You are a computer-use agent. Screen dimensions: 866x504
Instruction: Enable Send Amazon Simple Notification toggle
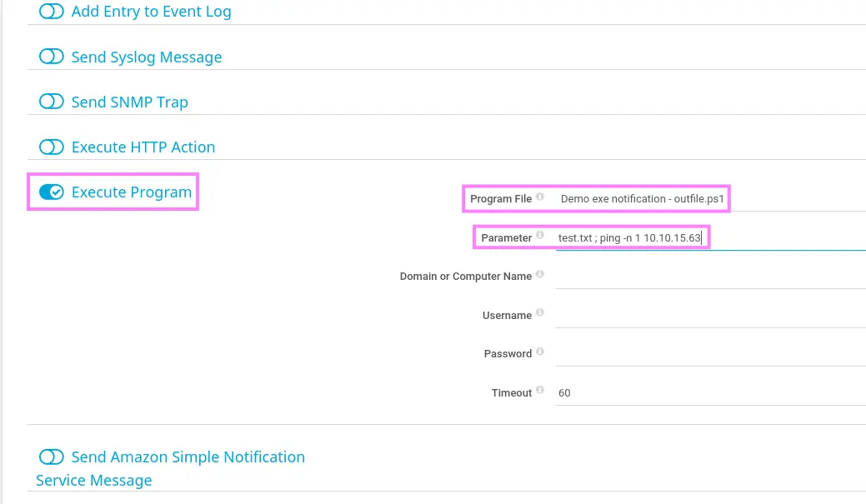(52, 457)
